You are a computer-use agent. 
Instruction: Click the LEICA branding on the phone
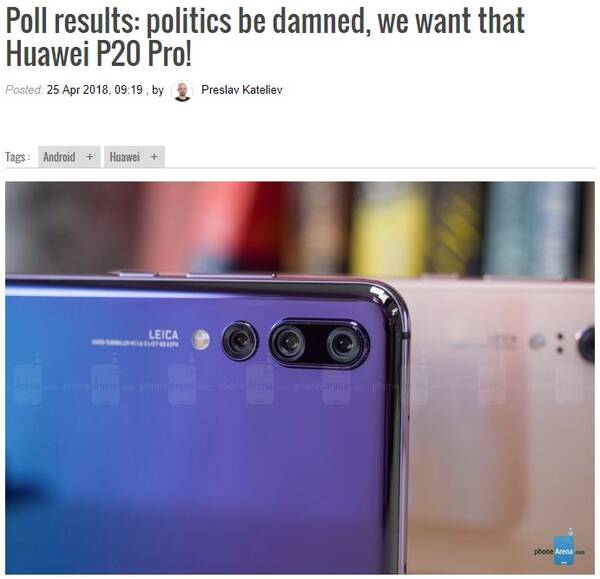pyautogui.click(x=163, y=335)
